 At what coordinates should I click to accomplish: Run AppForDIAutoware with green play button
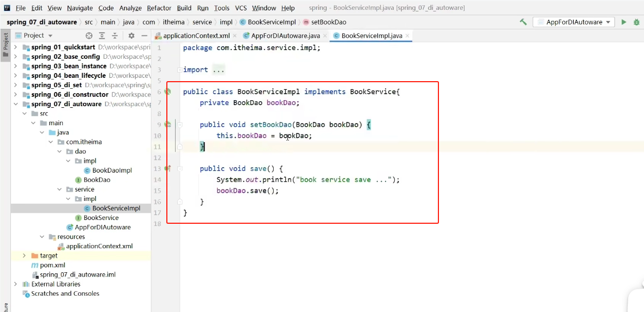pyautogui.click(x=624, y=22)
